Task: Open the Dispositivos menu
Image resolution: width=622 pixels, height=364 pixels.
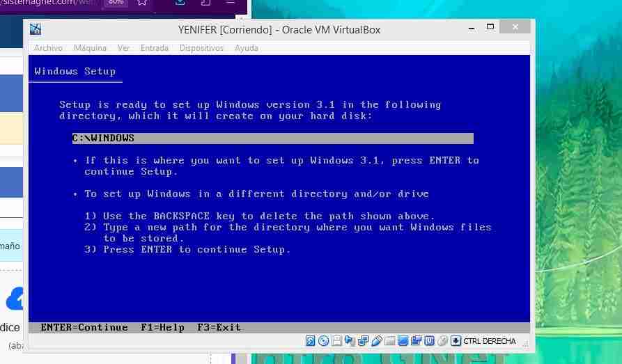Action: click(x=201, y=48)
